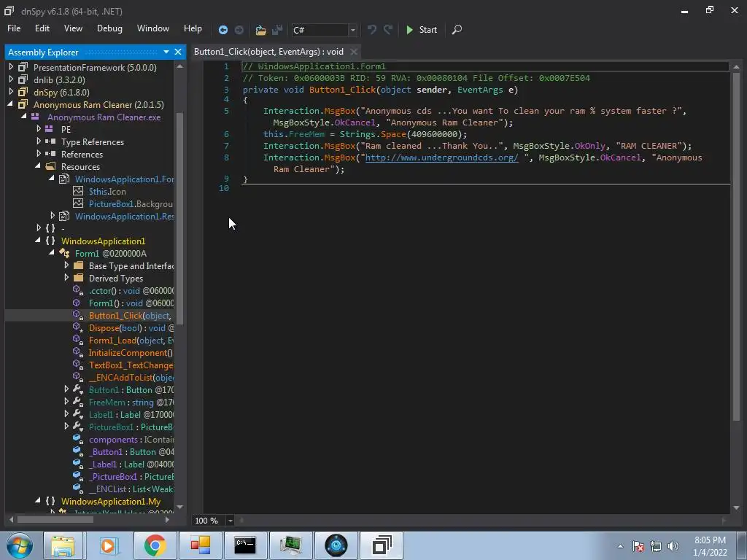
Task: Click the network tray icon
Action: (x=656, y=546)
